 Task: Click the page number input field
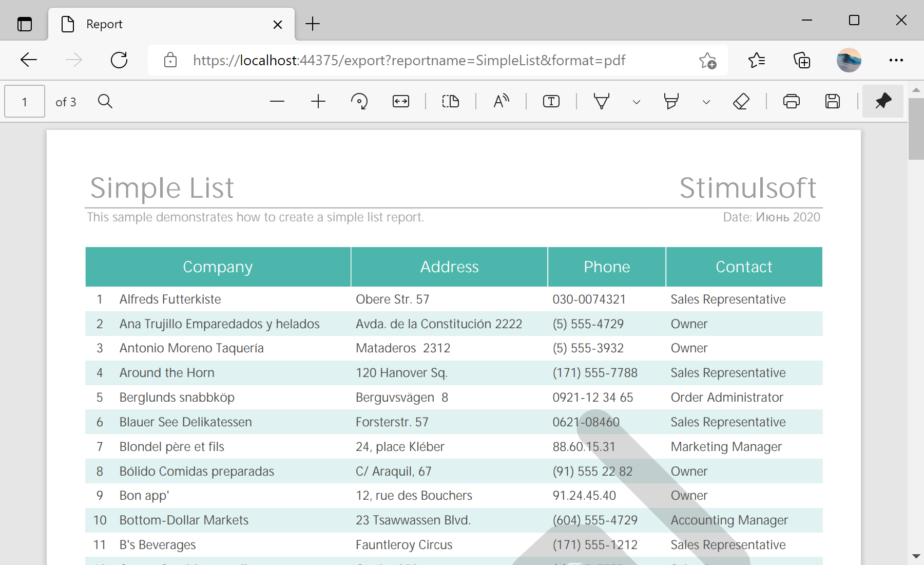point(25,102)
